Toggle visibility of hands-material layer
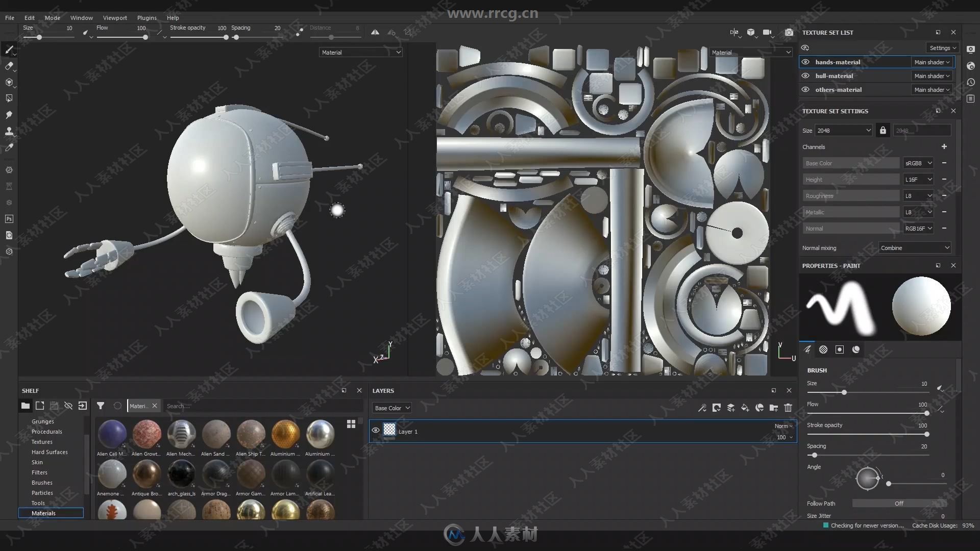The height and width of the screenshot is (551, 980). click(x=806, y=61)
